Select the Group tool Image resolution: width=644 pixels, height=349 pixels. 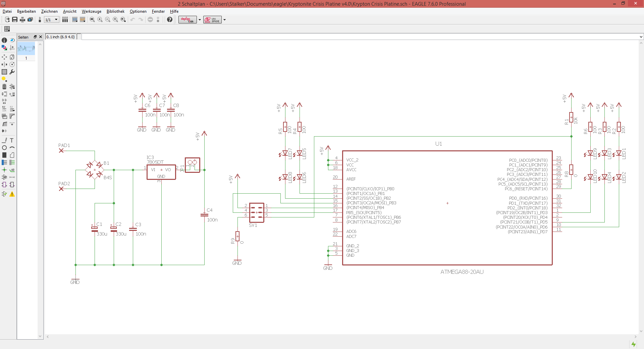pos(4,72)
